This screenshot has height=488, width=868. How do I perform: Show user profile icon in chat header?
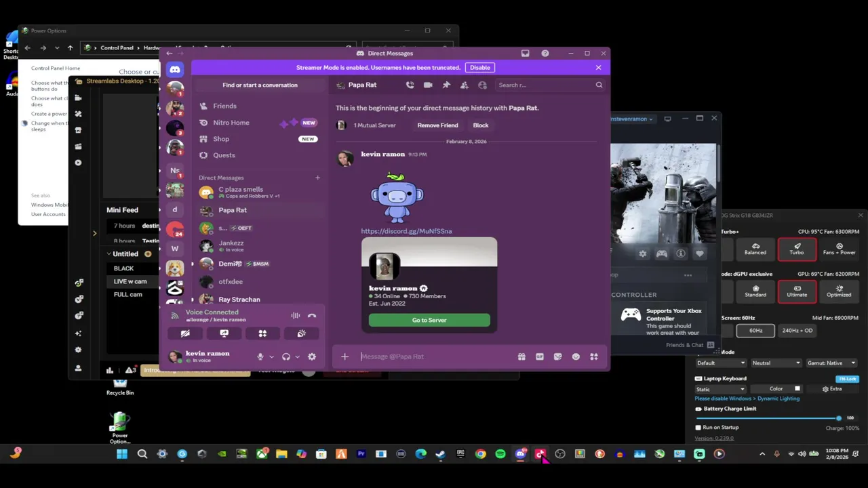pyautogui.click(x=482, y=85)
